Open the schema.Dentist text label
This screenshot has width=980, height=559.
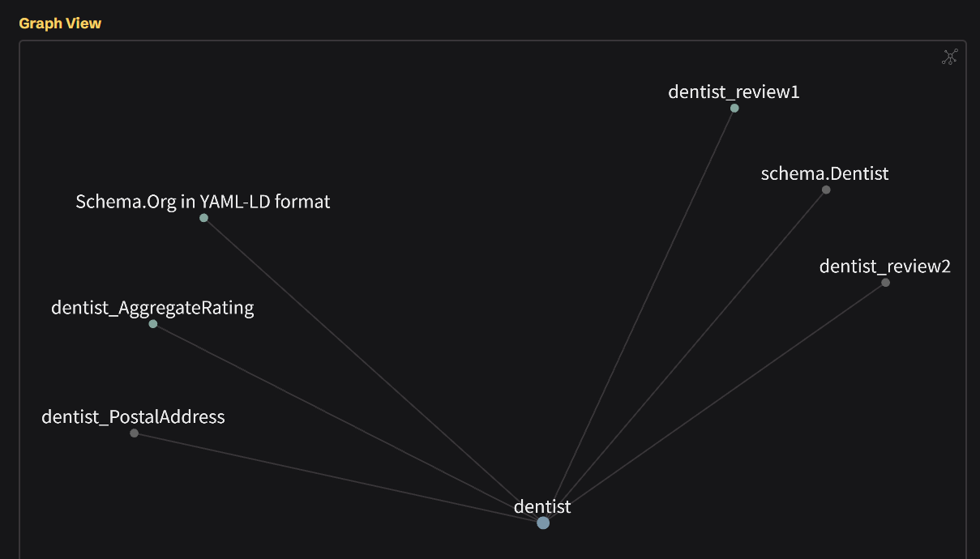point(824,173)
